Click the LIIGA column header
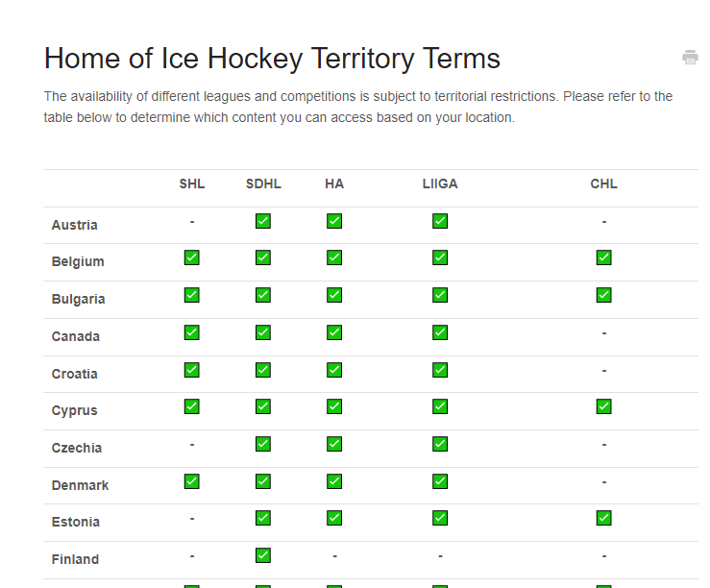 click(440, 184)
